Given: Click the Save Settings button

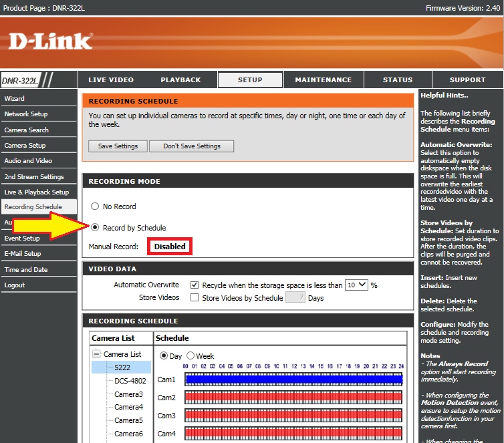Looking at the screenshot, I should coord(118,146).
